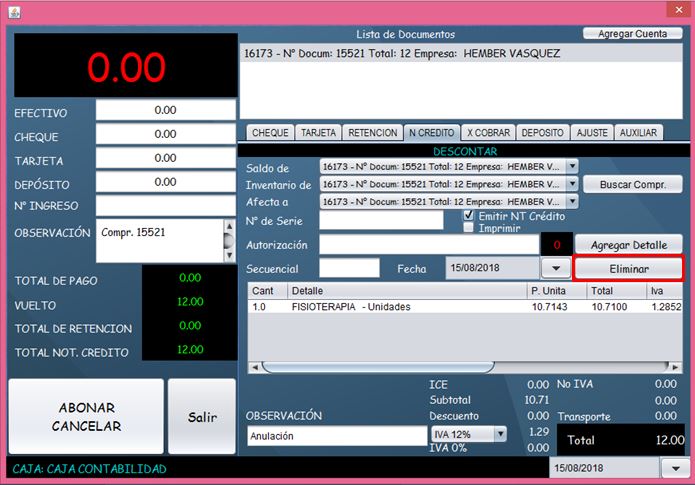Click the Nº de Serie input field
The image size is (695, 485).
point(381,220)
